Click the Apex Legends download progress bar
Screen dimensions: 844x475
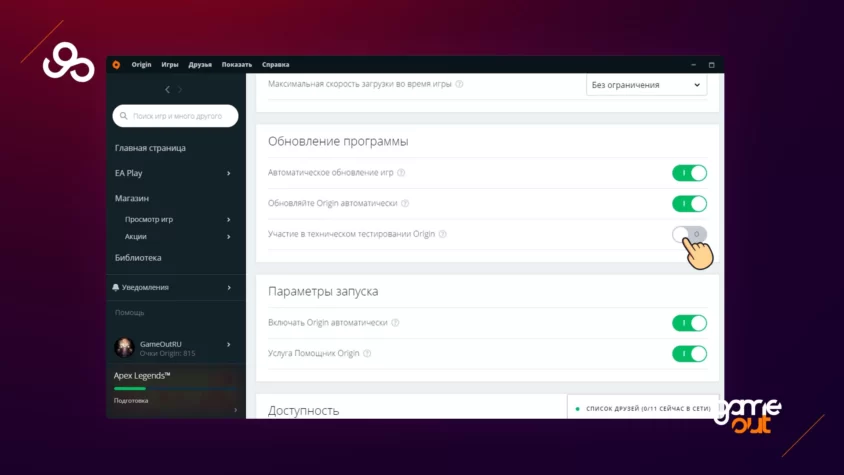click(175, 388)
